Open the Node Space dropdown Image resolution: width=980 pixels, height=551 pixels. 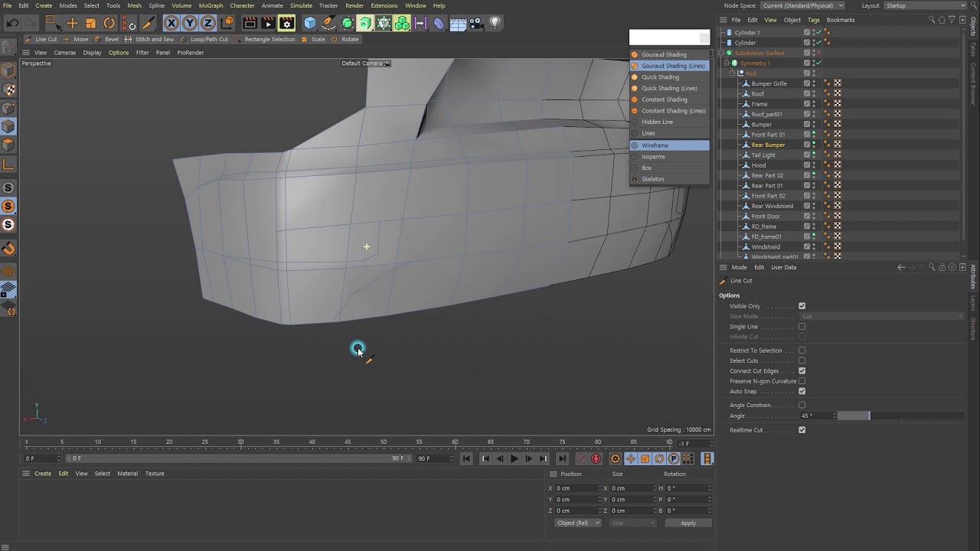(802, 5)
